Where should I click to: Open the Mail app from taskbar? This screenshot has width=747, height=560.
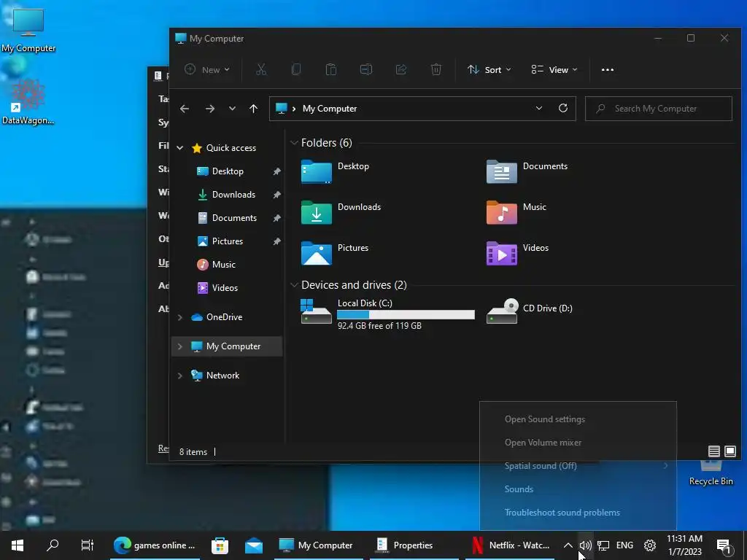[x=253, y=545]
